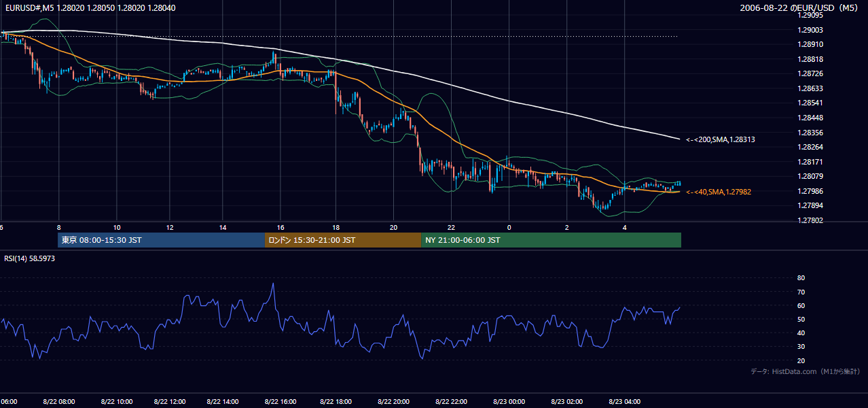Click price level 1.27986 on the axis
The width and height of the screenshot is (868, 408).
coord(810,191)
